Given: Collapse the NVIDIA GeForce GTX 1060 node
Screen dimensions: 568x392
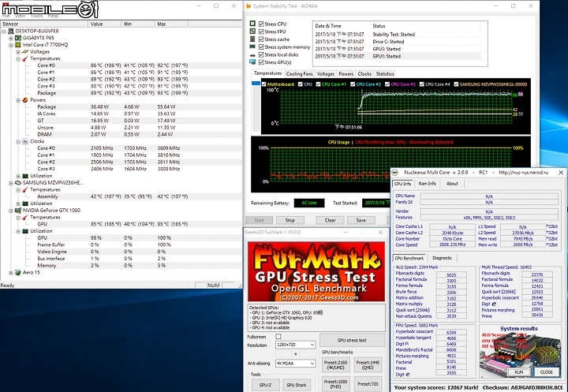Looking at the screenshot, I should [11, 210].
